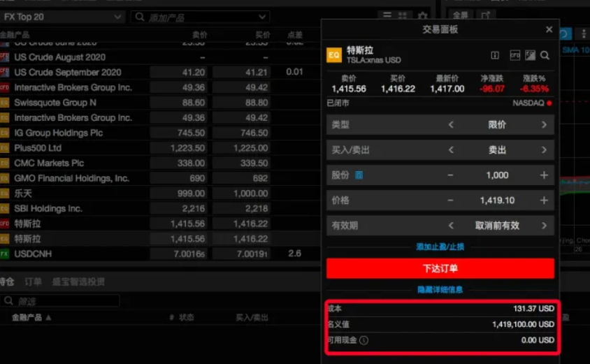Change validity period to previous option
Screen dimensions: 590x364
tap(451, 226)
